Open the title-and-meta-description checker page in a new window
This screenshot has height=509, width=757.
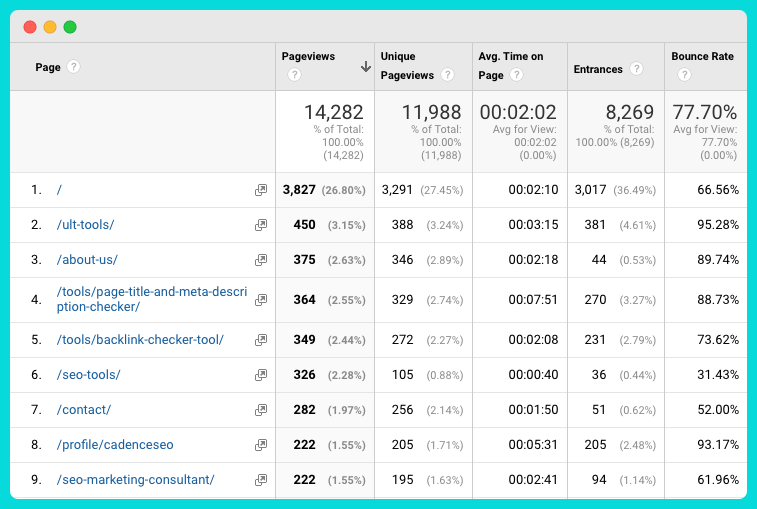261,299
